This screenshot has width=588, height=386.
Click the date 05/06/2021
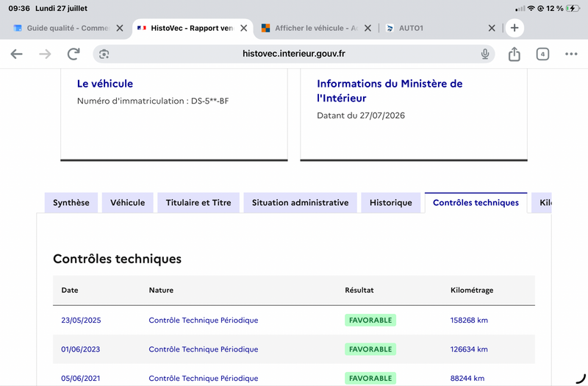81,378
